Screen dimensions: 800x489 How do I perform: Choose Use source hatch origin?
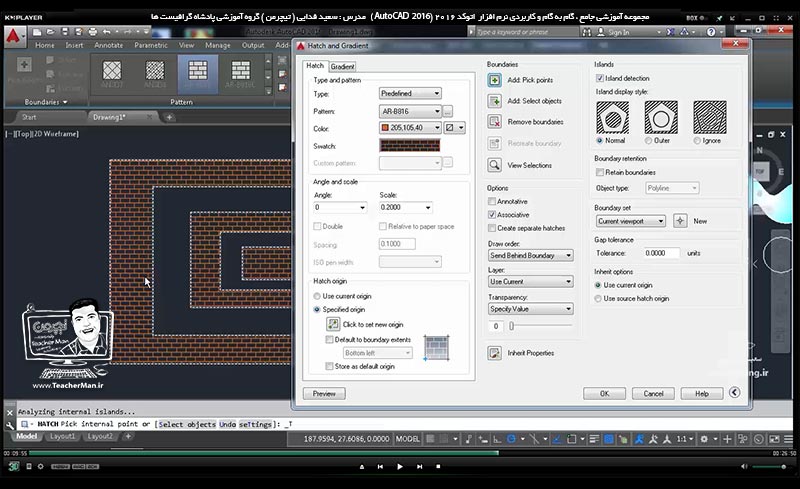pyautogui.click(x=598, y=299)
